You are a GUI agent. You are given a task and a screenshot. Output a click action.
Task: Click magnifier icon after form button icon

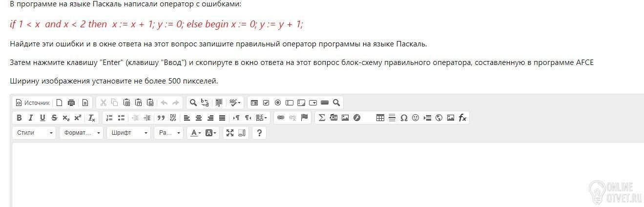(x=336, y=103)
